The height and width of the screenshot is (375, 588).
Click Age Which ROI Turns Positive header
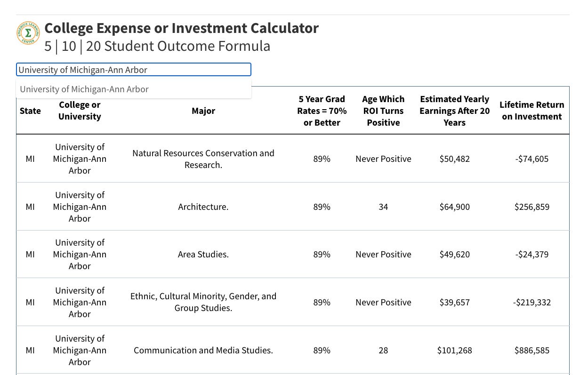383,111
